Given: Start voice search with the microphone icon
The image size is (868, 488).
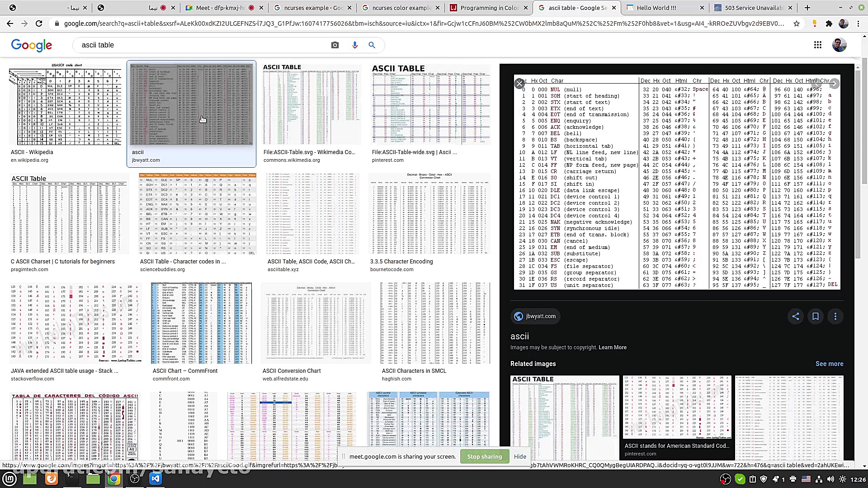Looking at the screenshot, I should (355, 45).
